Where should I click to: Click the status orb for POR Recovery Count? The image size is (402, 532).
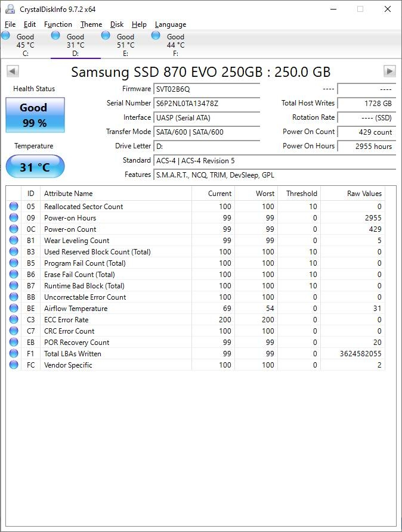click(x=14, y=342)
